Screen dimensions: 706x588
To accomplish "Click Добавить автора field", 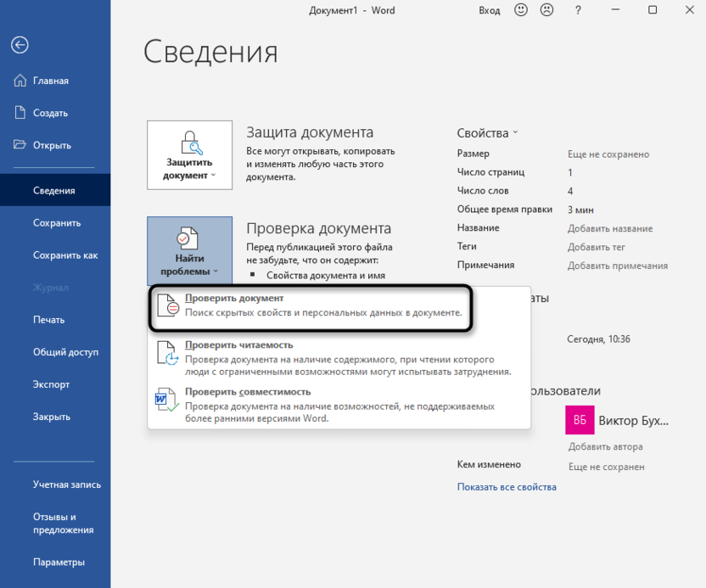I will point(605,446).
